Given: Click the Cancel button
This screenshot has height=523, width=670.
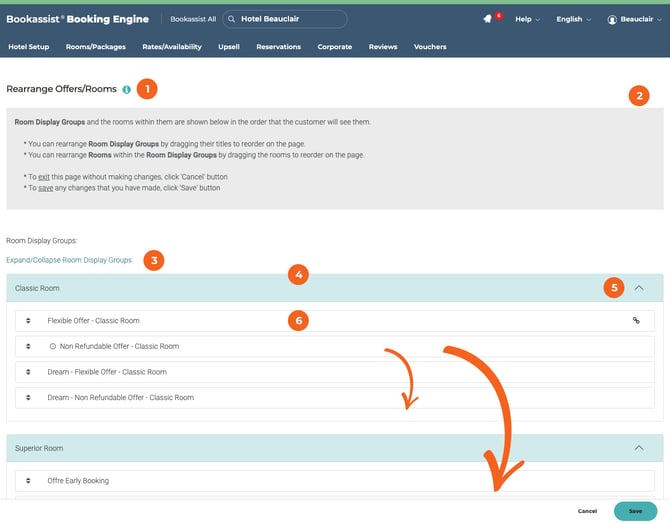Looking at the screenshot, I should [587, 511].
